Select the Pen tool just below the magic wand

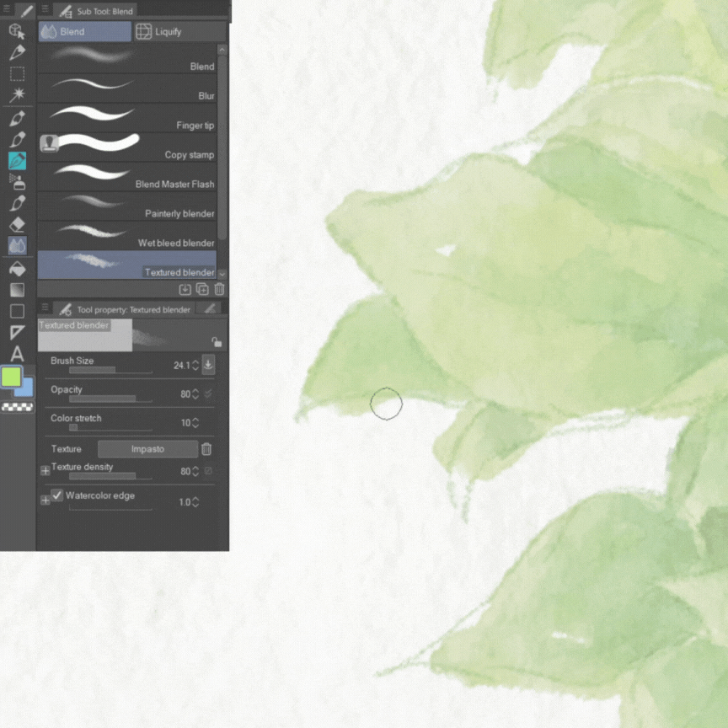coord(17,119)
